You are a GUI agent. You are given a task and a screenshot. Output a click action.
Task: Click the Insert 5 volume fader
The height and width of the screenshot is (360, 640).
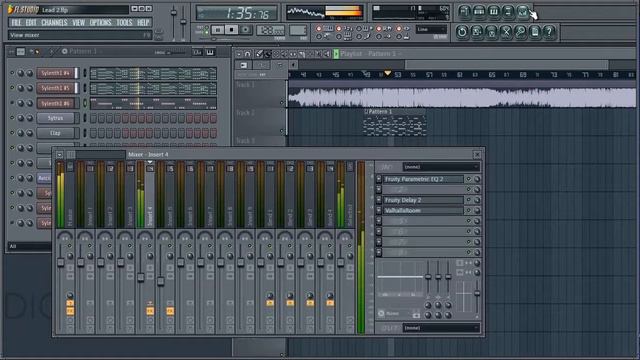tap(161, 281)
